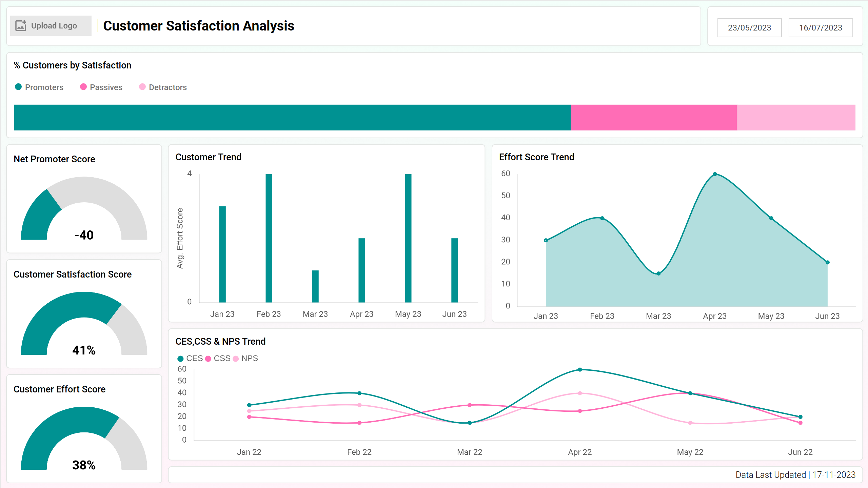Screen dimensions: 868x488
Task: Click the NPS Jan 22 data point
Action: [249, 411]
